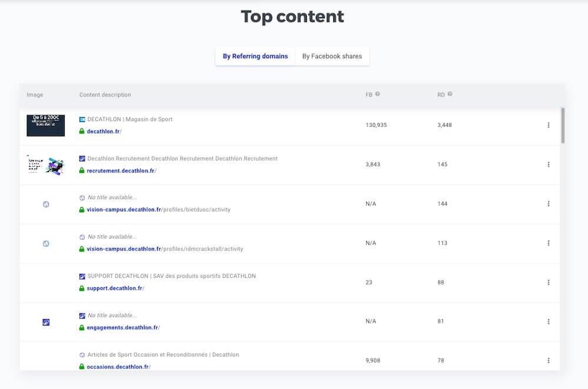Screen dimensions: 588x389
Task: Click the Content description column header
Action: click(105, 95)
